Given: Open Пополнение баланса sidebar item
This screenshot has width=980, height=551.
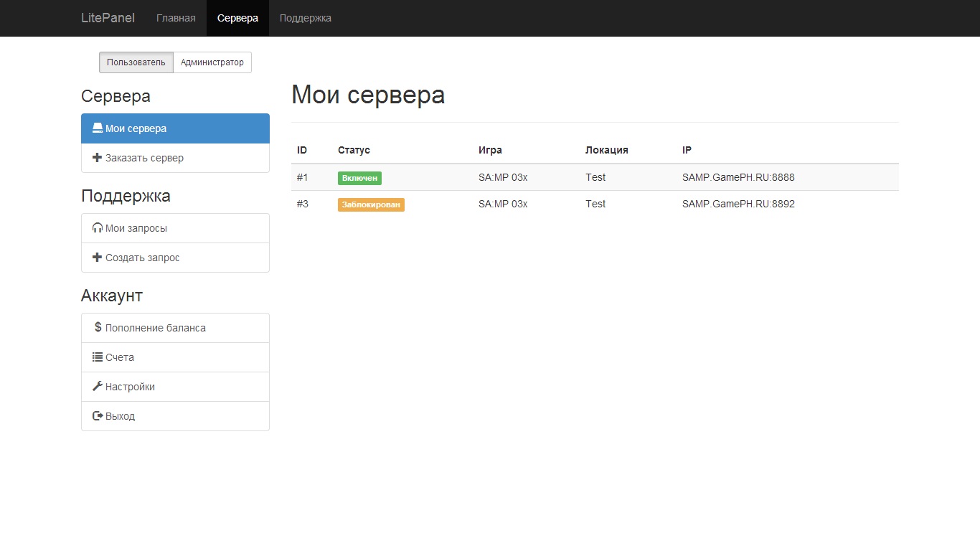Looking at the screenshot, I should pos(175,328).
